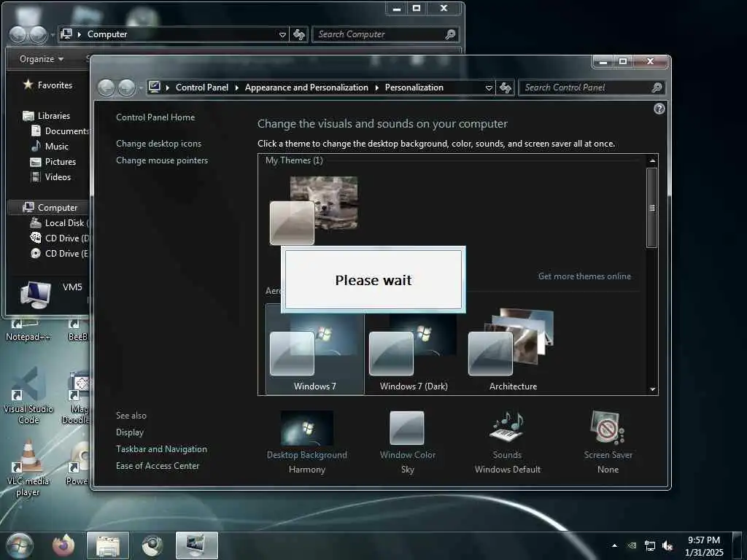The height and width of the screenshot is (560, 747).
Task: Click Change desktop icons link
Action: pyautogui.click(x=158, y=144)
